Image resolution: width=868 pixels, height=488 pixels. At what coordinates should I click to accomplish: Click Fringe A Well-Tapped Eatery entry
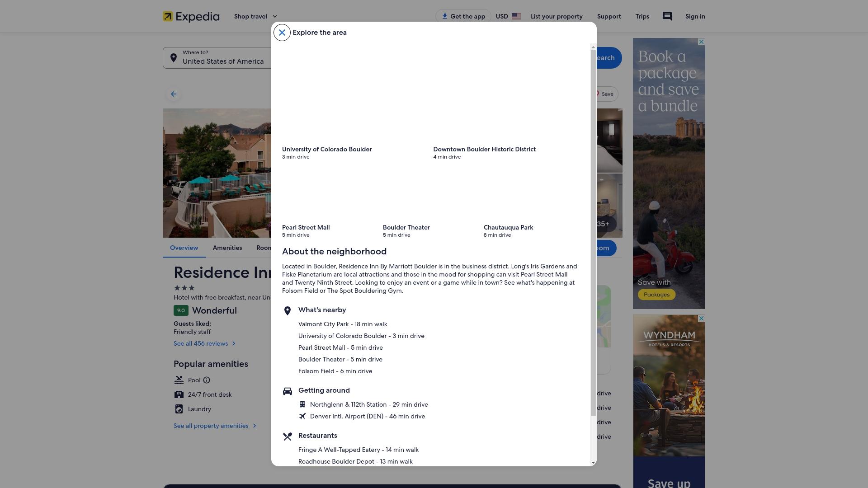359,450
